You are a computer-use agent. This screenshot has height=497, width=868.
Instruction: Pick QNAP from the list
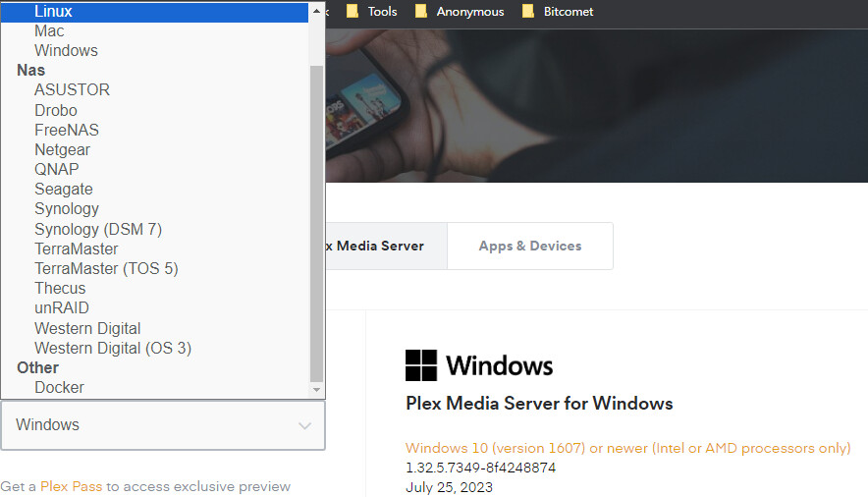pyautogui.click(x=154, y=169)
